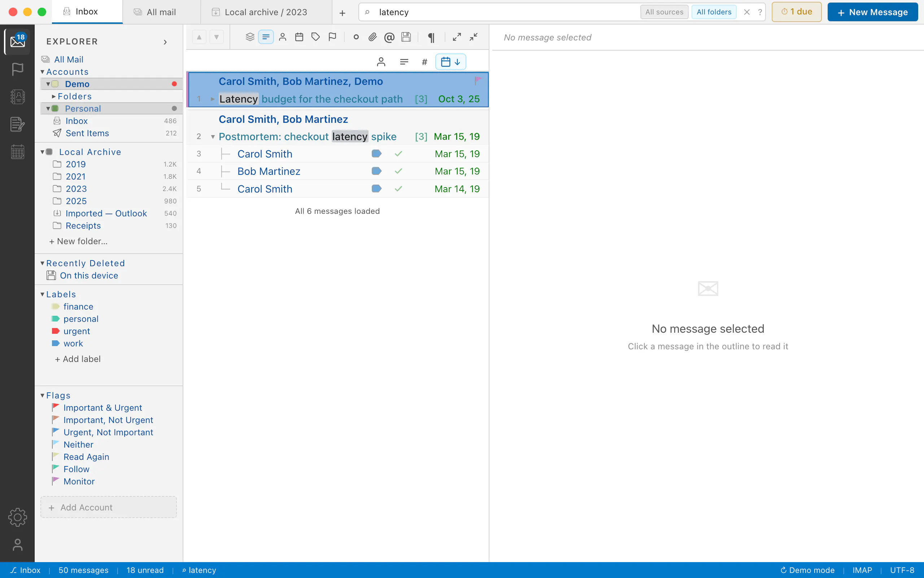Screen dimensions: 924x578
Task: Click the tag label toolbar icon
Action: point(315,37)
